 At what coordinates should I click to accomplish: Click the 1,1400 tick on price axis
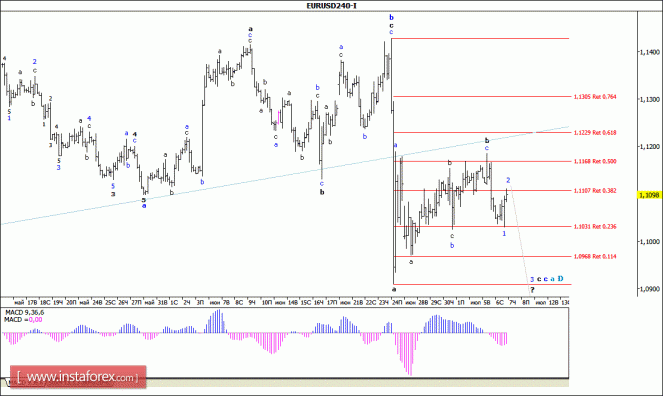pyautogui.click(x=649, y=52)
